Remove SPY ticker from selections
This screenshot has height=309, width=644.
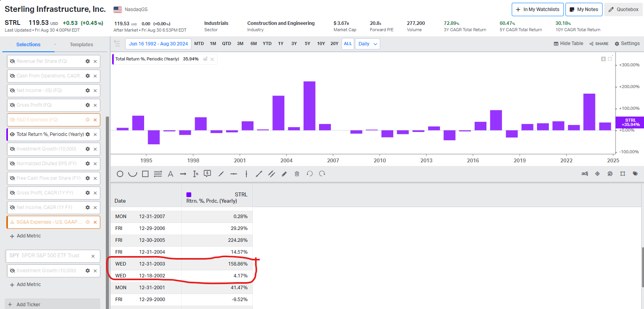point(93,256)
